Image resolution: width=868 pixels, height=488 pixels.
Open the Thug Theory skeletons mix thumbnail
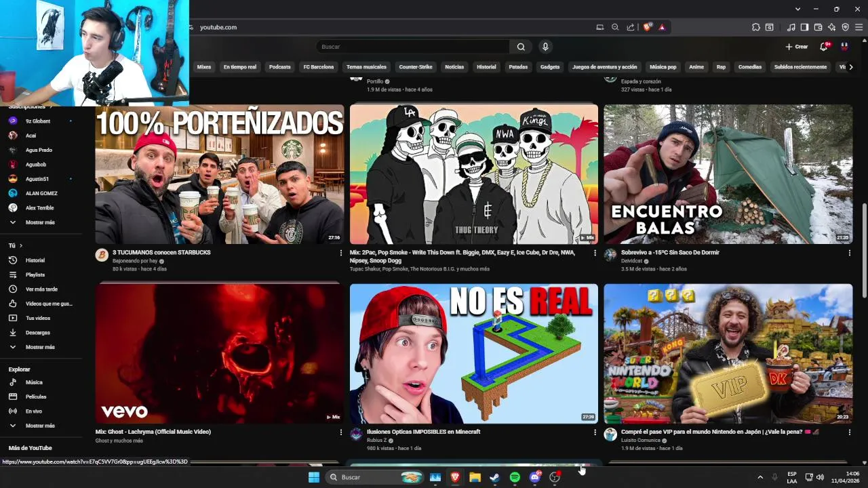click(474, 174)
